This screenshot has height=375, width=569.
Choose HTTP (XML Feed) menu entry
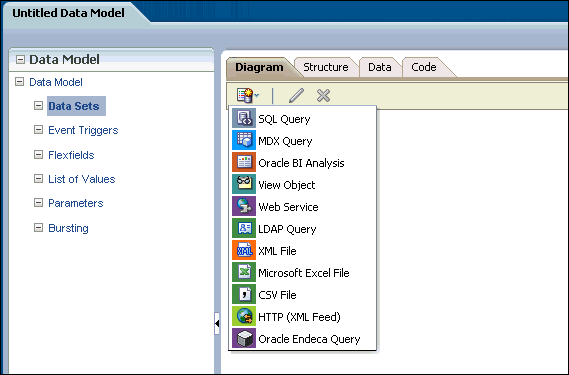pos(303,317)
